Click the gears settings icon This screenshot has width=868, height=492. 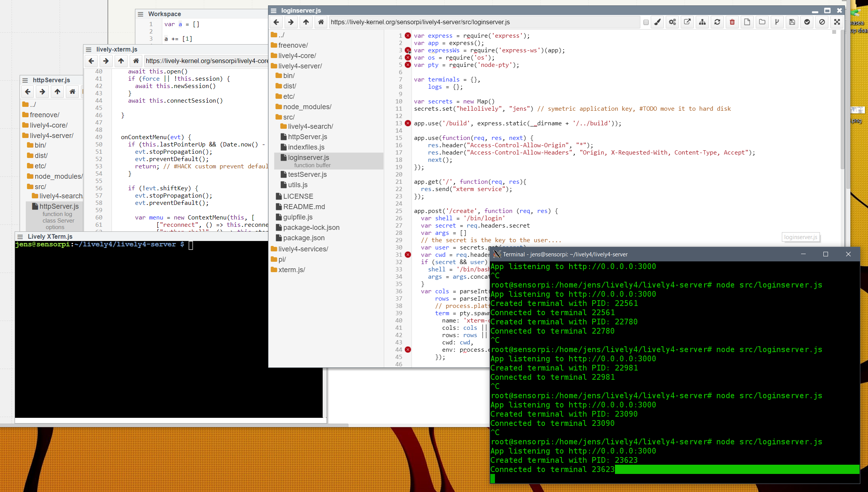click(x=672, y=22)
